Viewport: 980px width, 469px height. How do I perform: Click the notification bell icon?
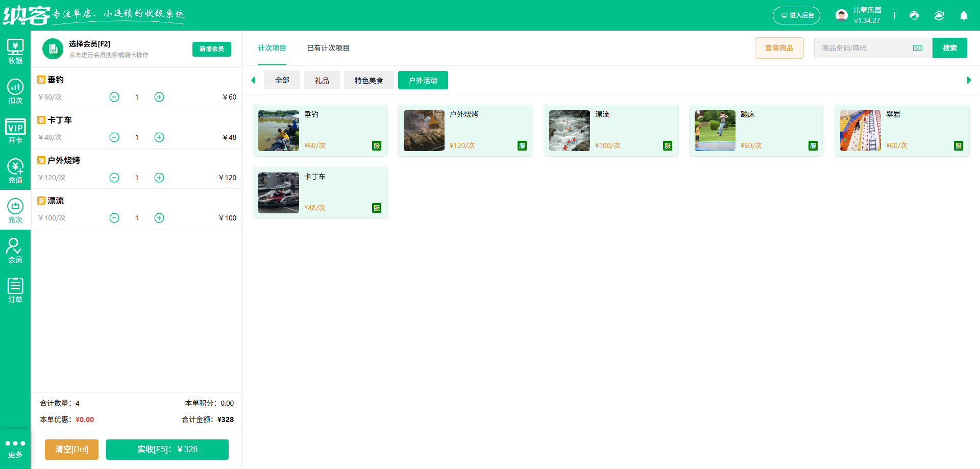click(964, 16)
